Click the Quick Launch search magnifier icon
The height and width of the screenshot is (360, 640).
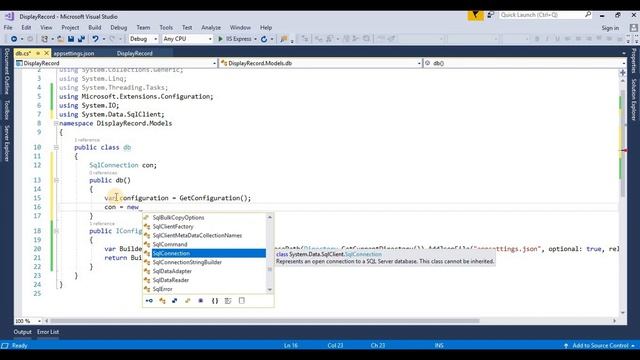588,15
